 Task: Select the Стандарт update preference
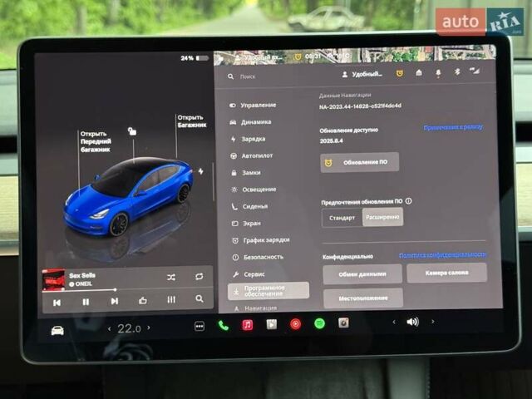pyautogui.click(x=342, y=218)
